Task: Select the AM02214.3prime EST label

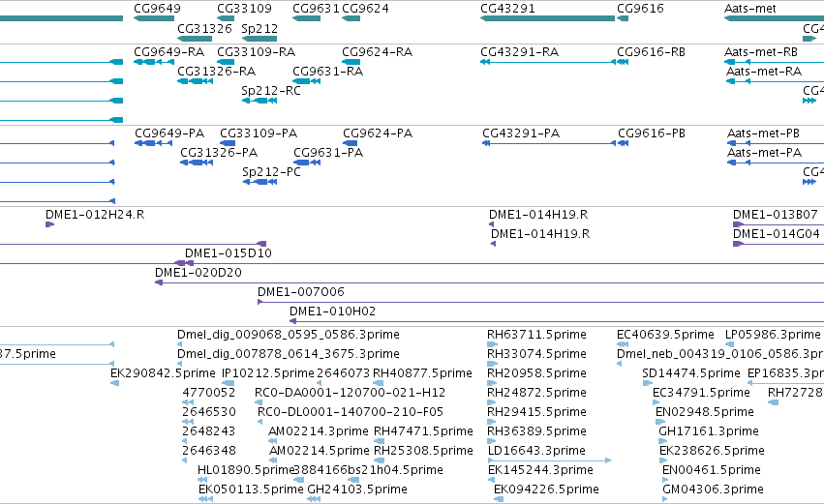Action: pyautogui.click(x=319, y=431)
